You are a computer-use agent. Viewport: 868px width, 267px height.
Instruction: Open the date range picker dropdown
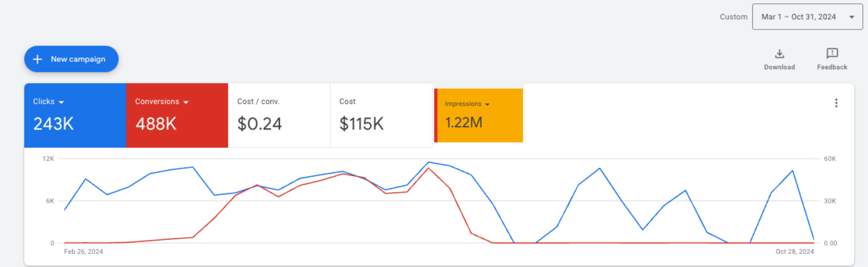point(851,17)
